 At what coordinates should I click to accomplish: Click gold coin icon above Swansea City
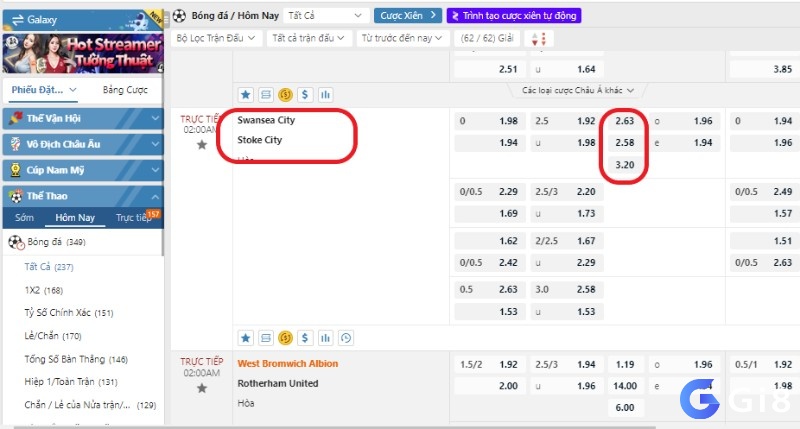coord(285,94)
